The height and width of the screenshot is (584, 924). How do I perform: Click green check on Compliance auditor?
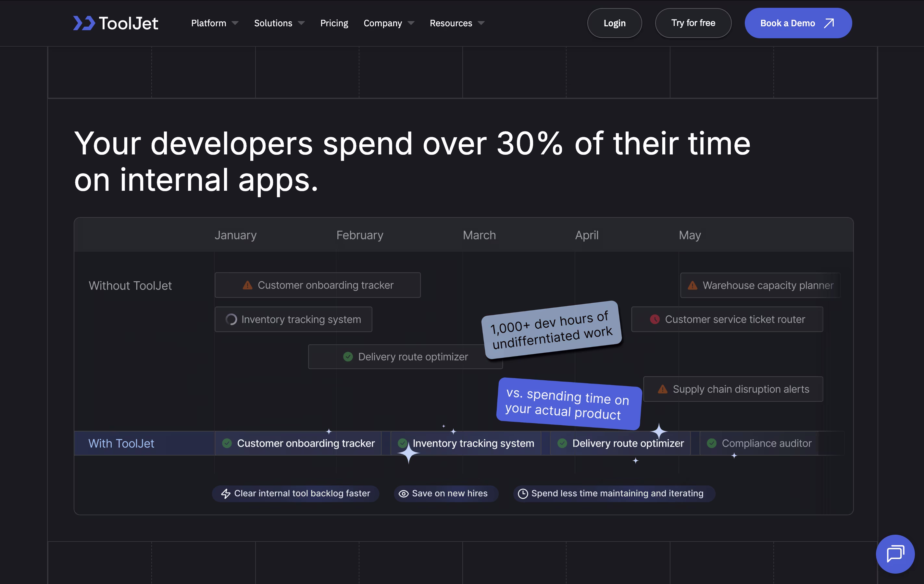coord(711,443)
